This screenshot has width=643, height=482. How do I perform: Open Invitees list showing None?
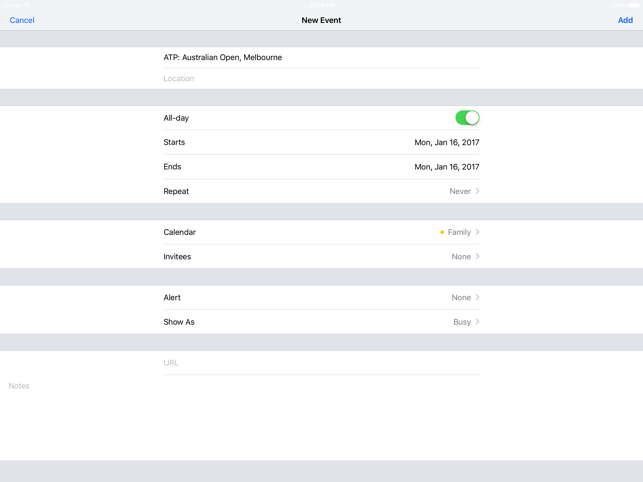(321, 257)
